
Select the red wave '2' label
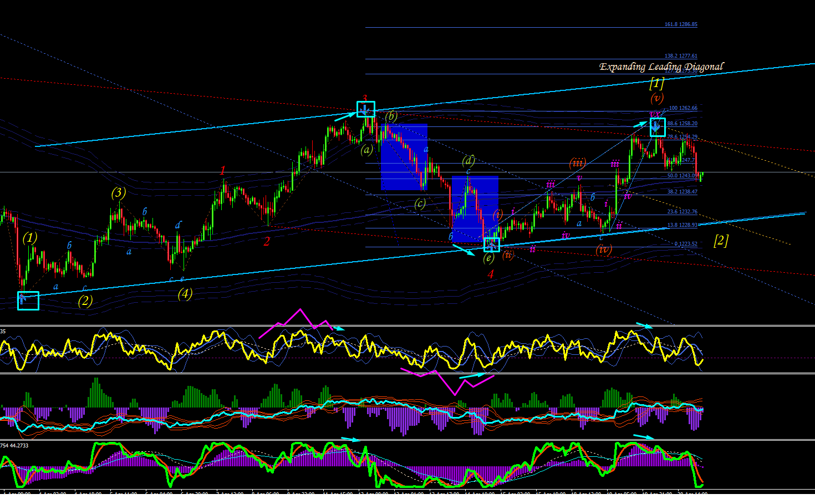pyautogui.click(x=267, y=241)
